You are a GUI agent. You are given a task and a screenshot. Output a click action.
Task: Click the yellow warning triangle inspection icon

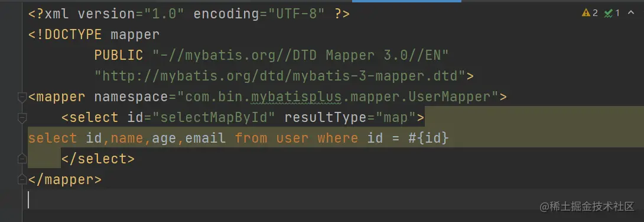[x=586, y=13]
